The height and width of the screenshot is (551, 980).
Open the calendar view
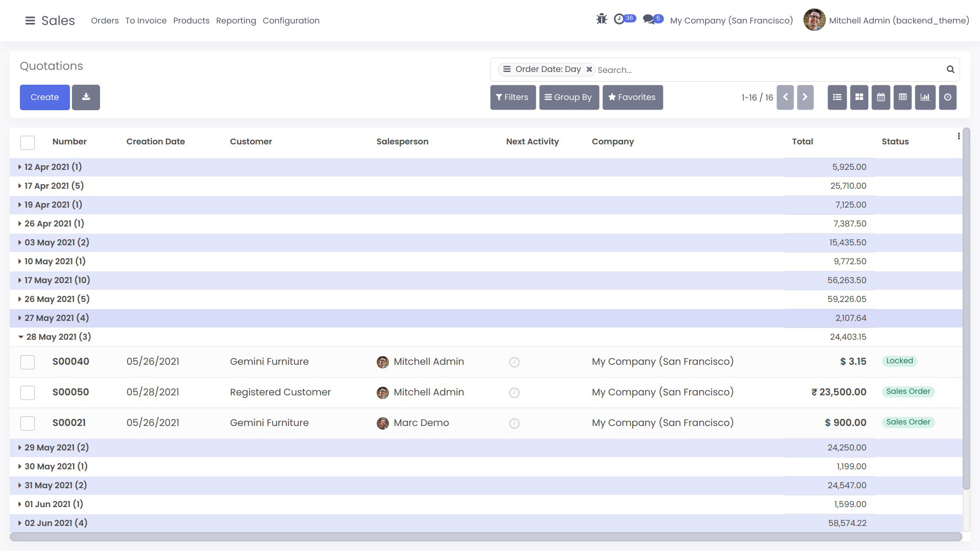pyautogui.click(x=881, y=97)
